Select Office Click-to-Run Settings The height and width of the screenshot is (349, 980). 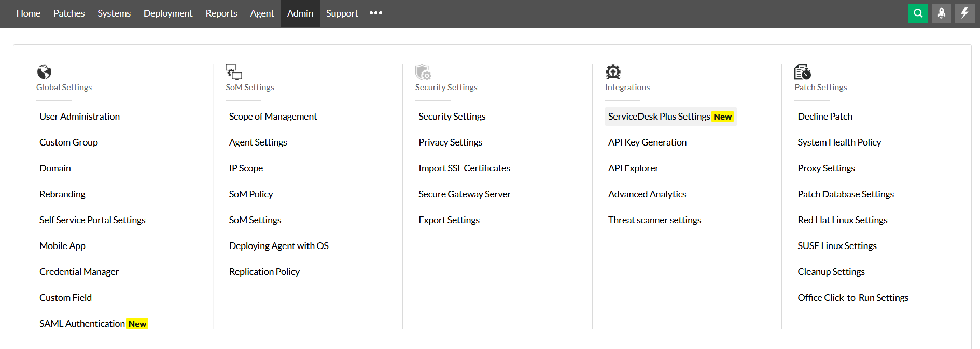click(x=853, y=298)
